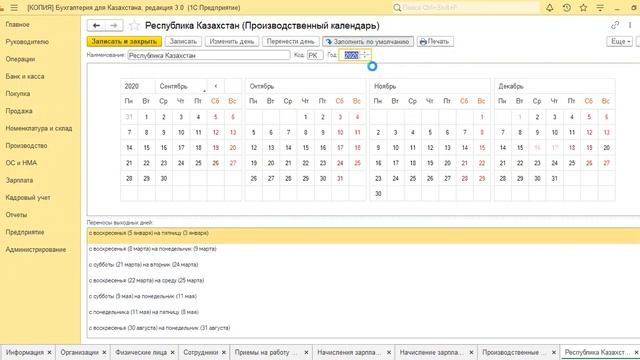Click the 2020 year cell in calendar header
640x360 pixels.
138,86
